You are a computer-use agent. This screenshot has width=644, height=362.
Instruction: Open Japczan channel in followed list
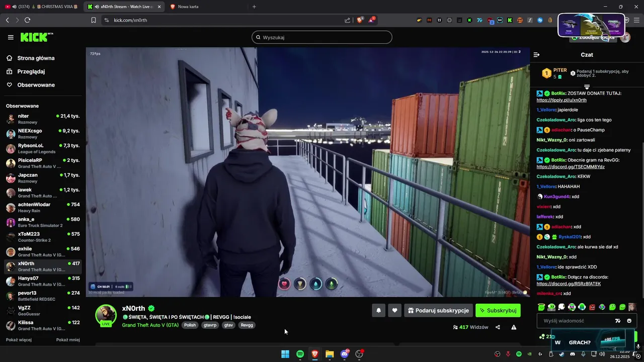(43, 178)
